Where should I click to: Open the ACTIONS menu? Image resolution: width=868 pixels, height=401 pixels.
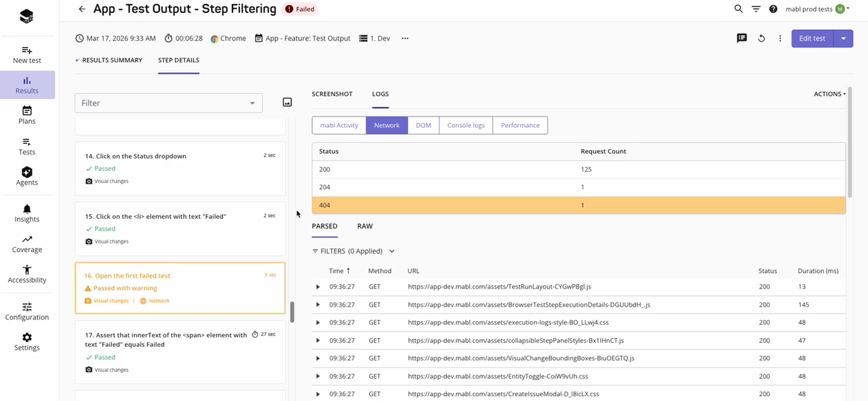click(x=829, y=94)
